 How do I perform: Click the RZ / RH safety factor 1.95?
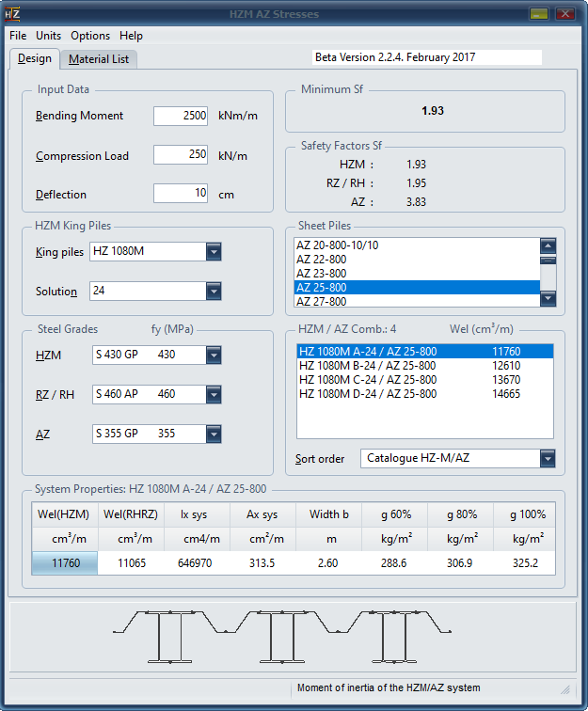click(416, 183)
